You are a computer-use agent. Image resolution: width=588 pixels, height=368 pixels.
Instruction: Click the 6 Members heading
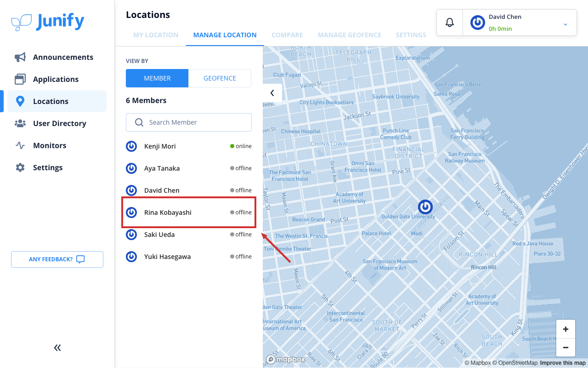tap(146, 100)
